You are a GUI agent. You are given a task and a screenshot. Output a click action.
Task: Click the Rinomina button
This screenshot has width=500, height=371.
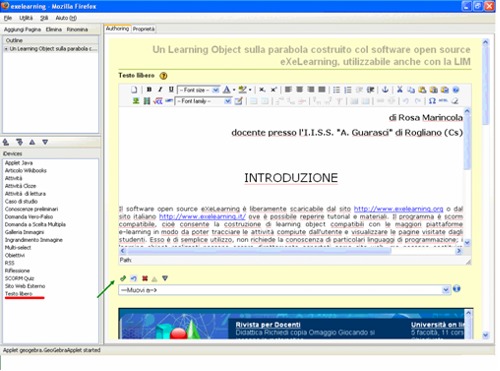[77, 30]
